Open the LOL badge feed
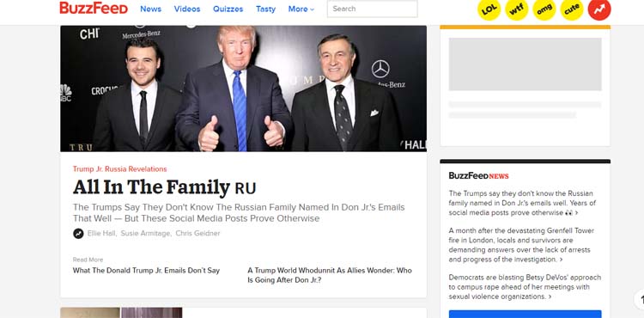644x318 pixels. (489, 9)
